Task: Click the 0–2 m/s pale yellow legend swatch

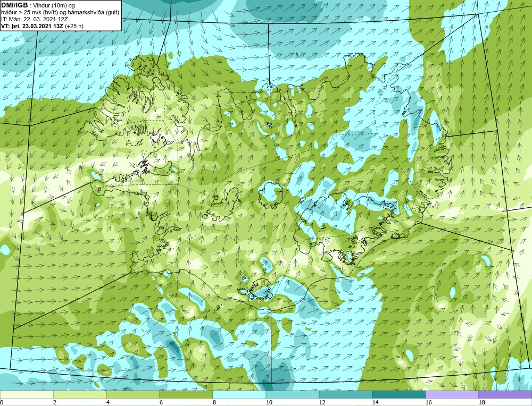Action: tap(27, 394)
